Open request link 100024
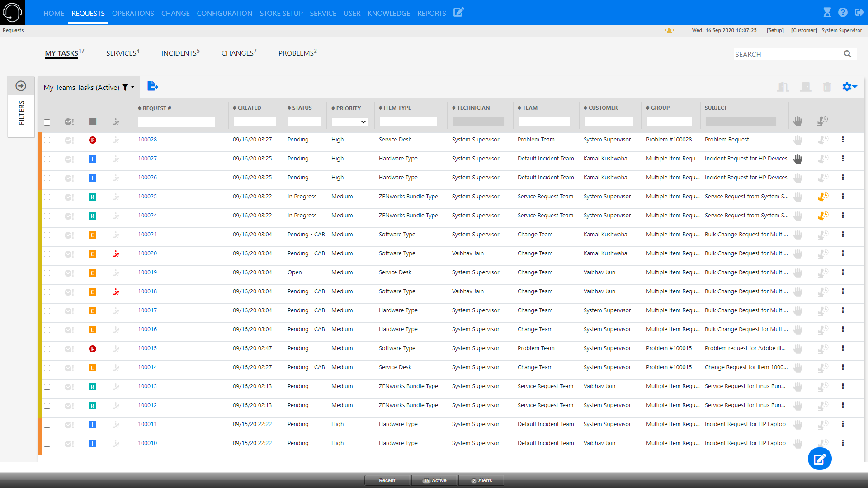The image size is (868, 488). (147, 216)
